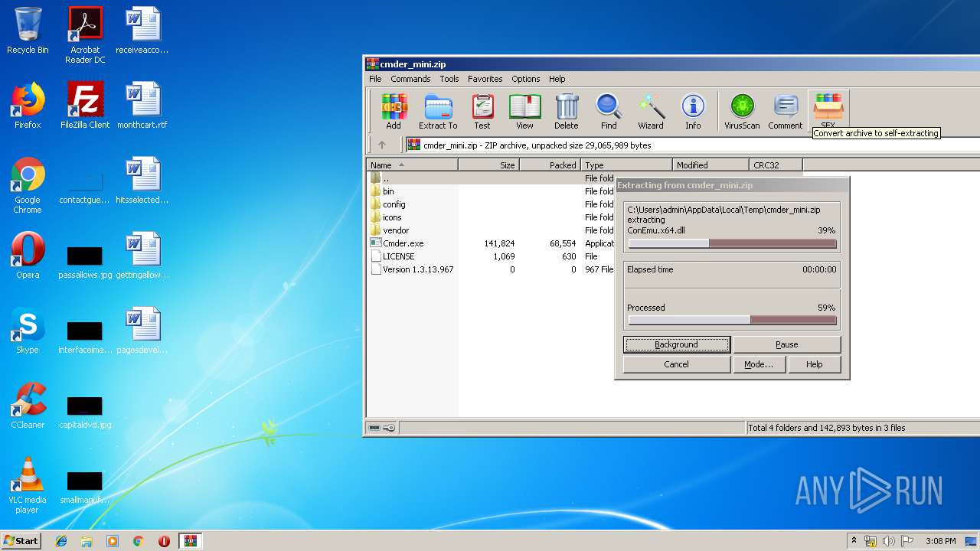Open the Firefox desktop icon
The width and height of the screenshot is (980, 551).
tap(28, 106)
